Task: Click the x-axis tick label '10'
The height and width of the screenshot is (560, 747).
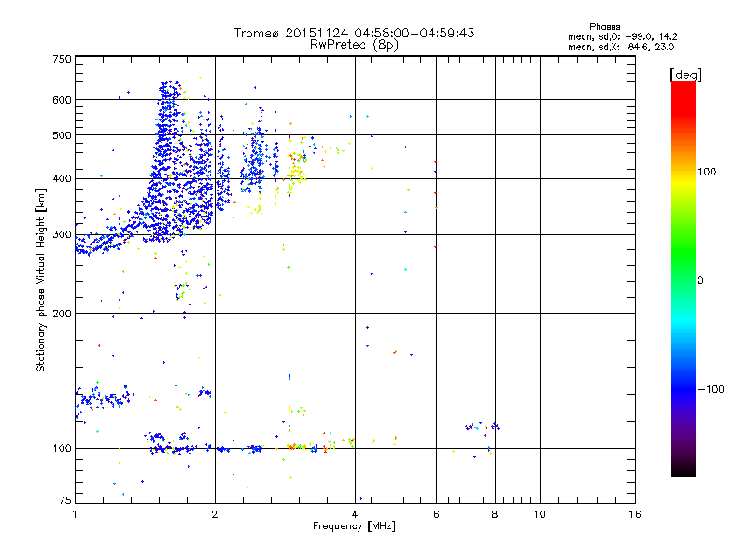Action: (540, 514)
